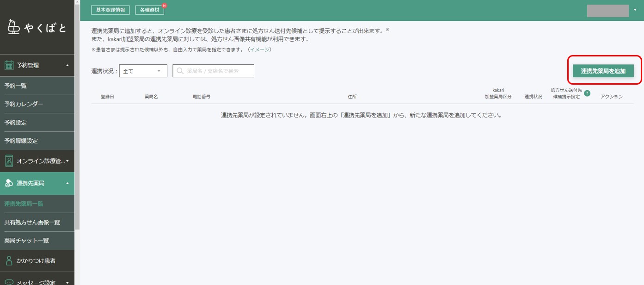Click the 基本登録情報 button
The image size is (644, 285).
[110, 10]
